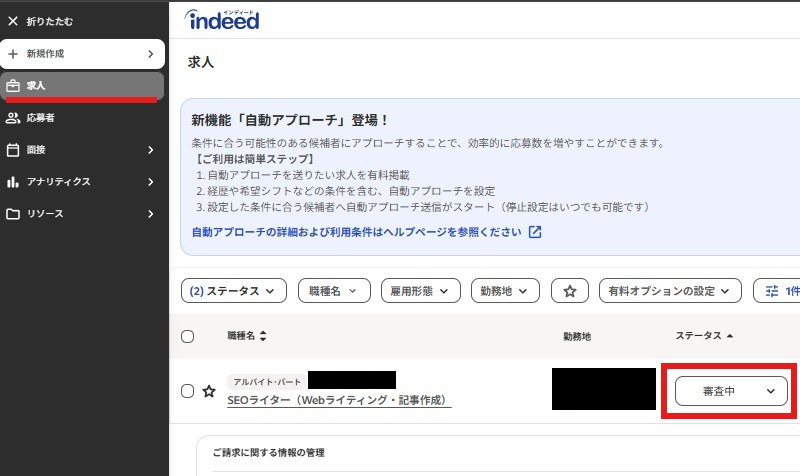Open the SEOライター job title link
Screen dimensions: 800x476
click(x=338, y=400)
